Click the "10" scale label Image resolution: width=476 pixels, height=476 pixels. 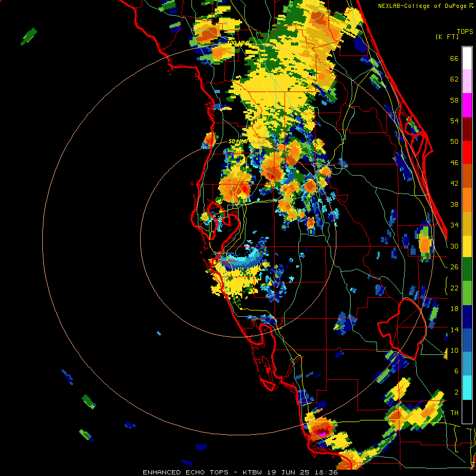tap(454, 350)
